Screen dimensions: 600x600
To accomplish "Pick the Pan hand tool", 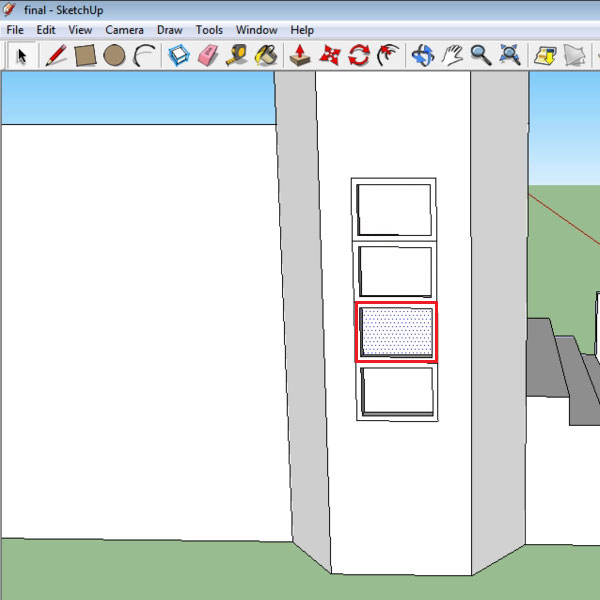I will (452, 55).
